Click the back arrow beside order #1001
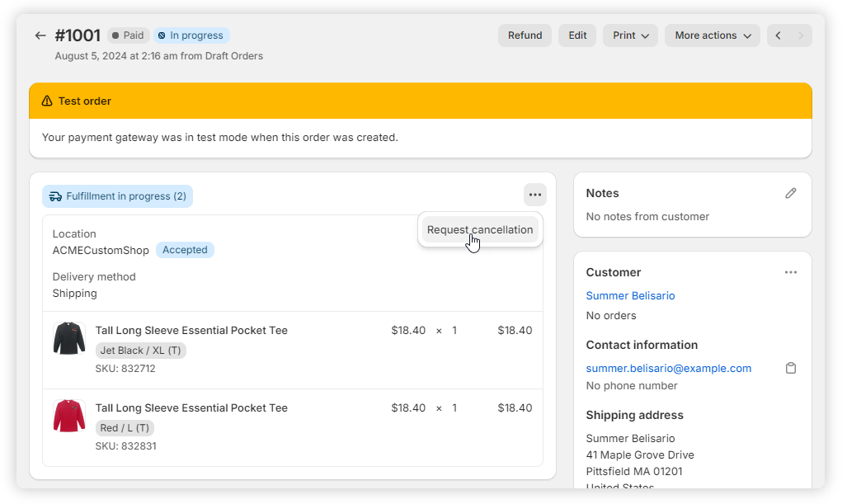 40,35
